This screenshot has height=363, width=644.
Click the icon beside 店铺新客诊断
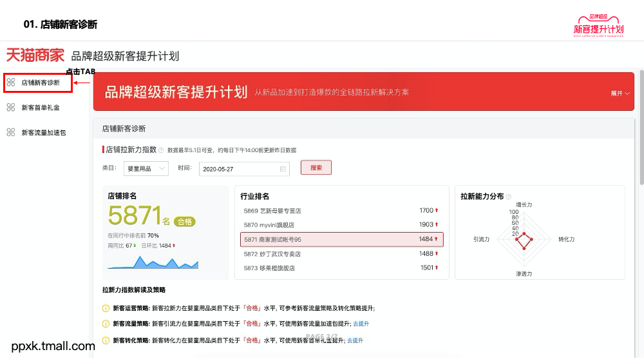pyautogui.click(x=11, y=83)
